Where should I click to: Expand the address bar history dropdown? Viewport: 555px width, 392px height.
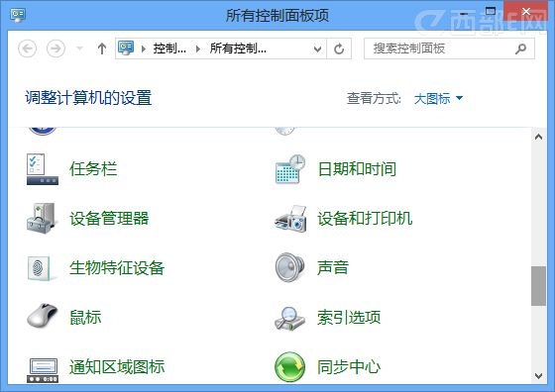tap(317, 49)
